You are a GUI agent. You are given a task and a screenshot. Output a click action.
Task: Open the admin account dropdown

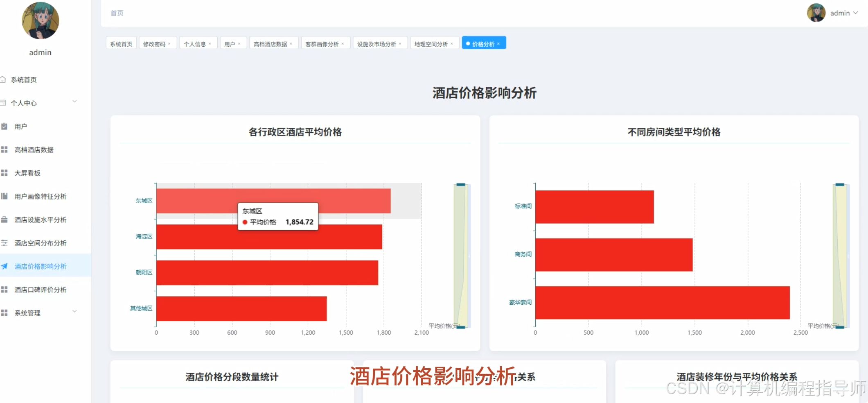pyautogui.click(x=844, y=13)
